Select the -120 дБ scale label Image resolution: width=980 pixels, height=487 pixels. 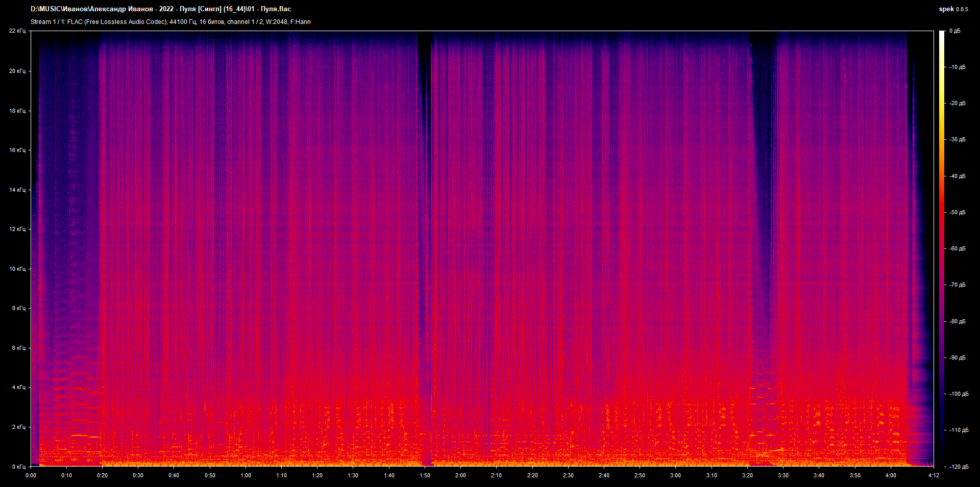click(x=958, y=467)
